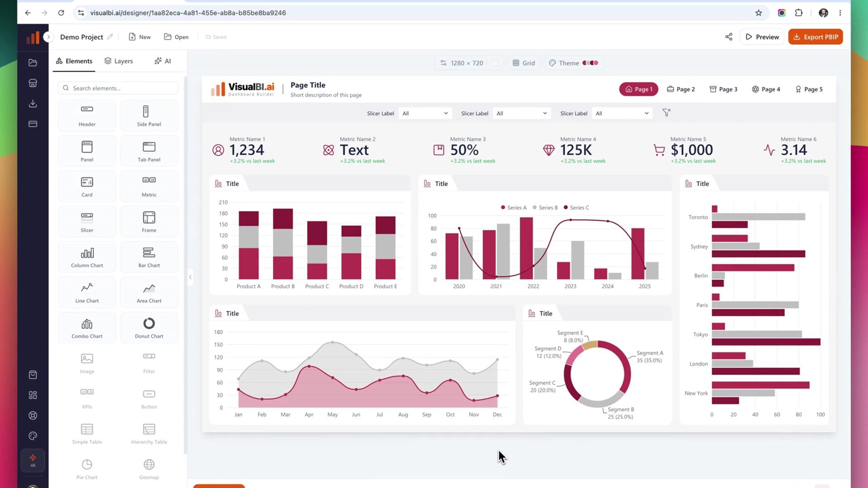The image size is (868, 488).
Task: Click the Saved status indicator
Action: 216,37
